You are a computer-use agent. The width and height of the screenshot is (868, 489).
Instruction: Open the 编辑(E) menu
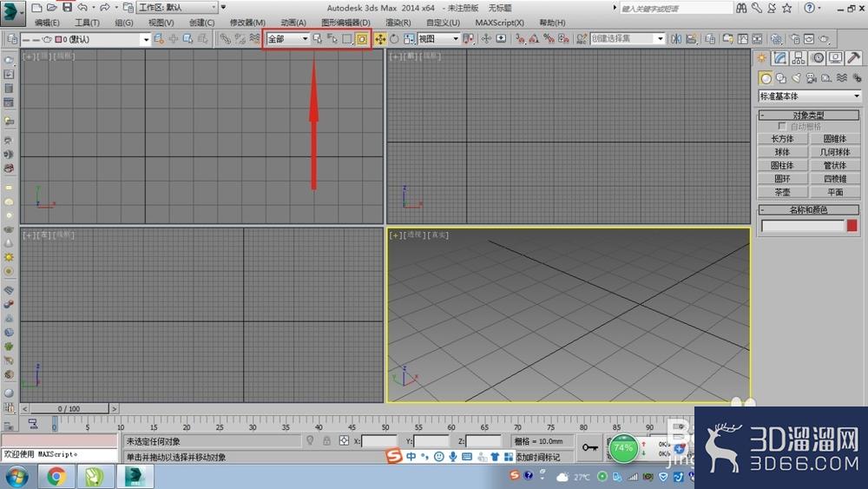(x=47, y=23)
